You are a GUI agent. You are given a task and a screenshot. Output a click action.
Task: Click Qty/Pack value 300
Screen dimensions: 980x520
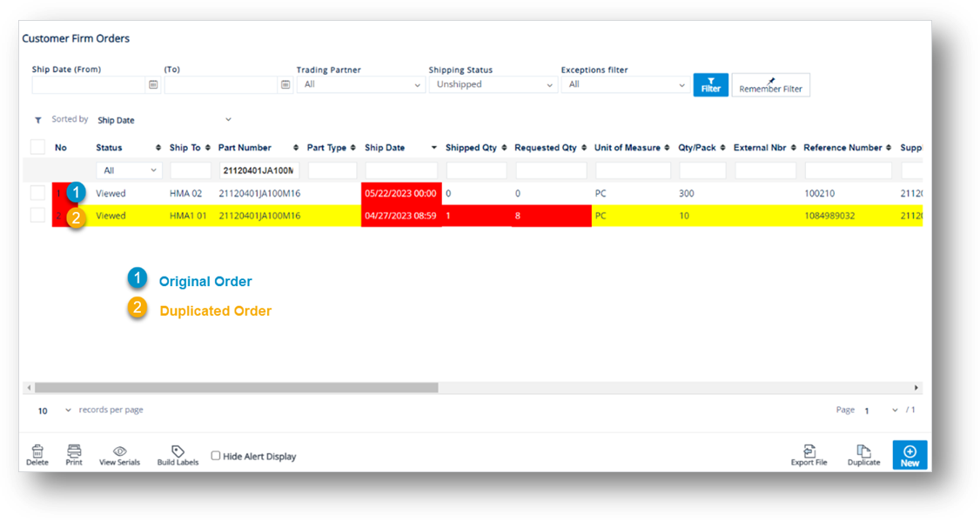[x=686, y=194]
